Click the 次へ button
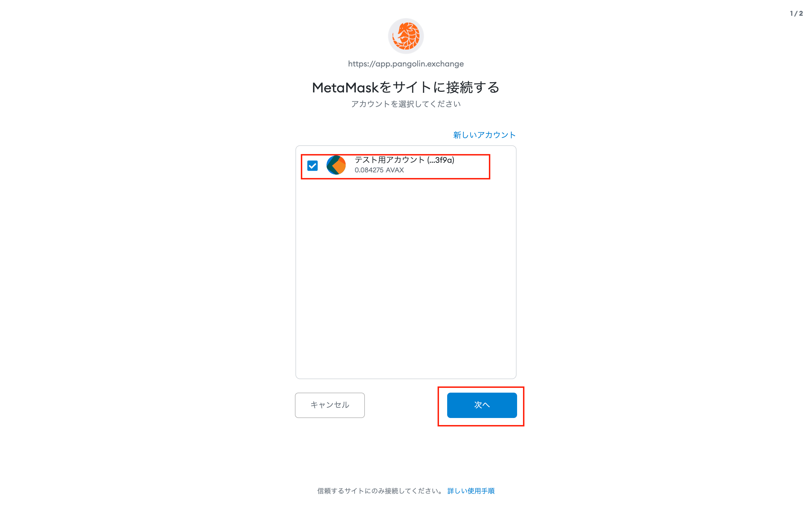812x507 pixels. [x=482, y=405]
